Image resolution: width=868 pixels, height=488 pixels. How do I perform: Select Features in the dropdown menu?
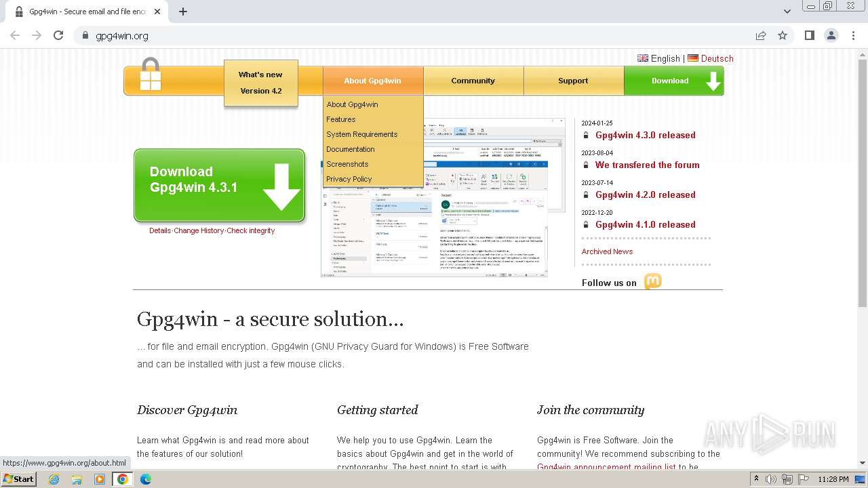pyautogui.click(x=340, y=119)
